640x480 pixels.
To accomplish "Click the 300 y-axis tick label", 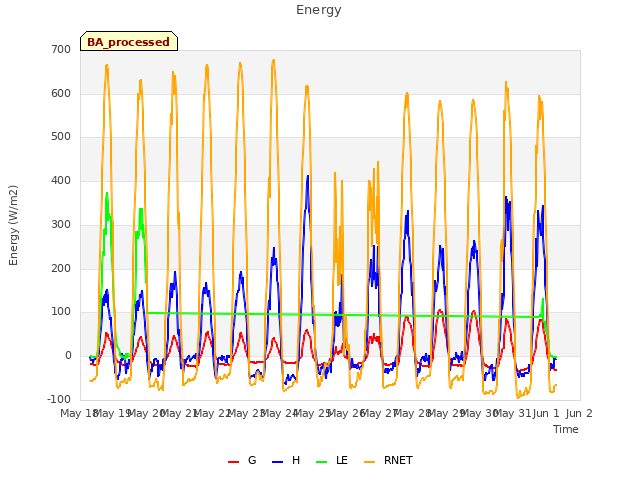I will (61, 224).
